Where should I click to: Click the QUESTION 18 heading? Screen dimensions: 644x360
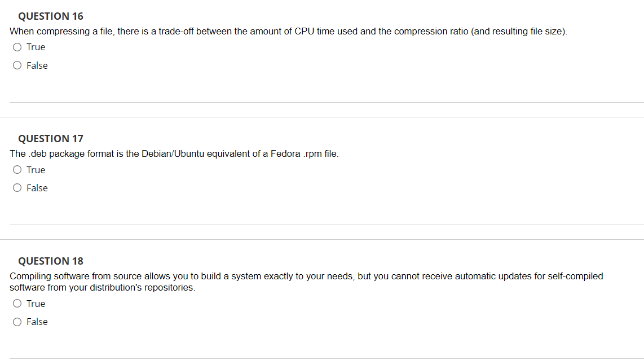click(50, 261)
